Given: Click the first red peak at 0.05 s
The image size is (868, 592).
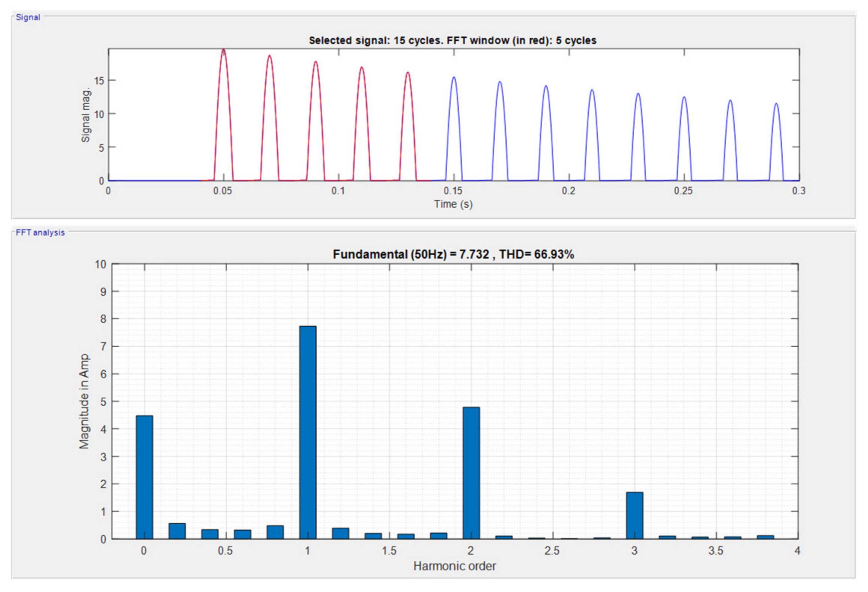Looking at the screenshot, I should coord(223,51).
